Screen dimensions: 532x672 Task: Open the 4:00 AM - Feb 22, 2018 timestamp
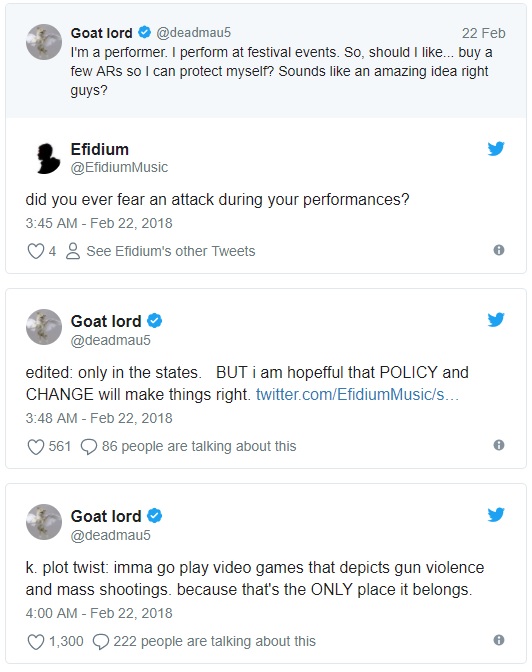[99, 613]
